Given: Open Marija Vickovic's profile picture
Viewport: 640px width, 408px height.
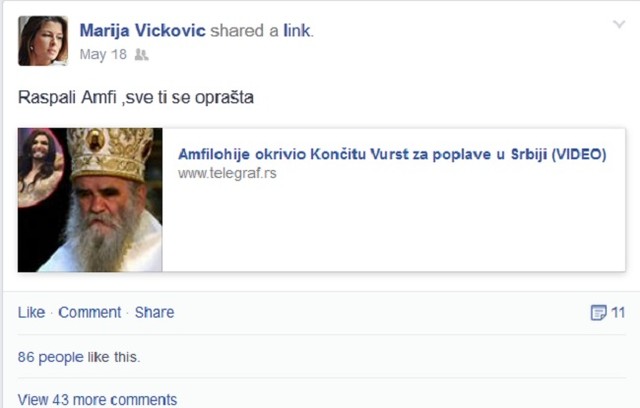Looking at the screenshot, I should point(43,41).
